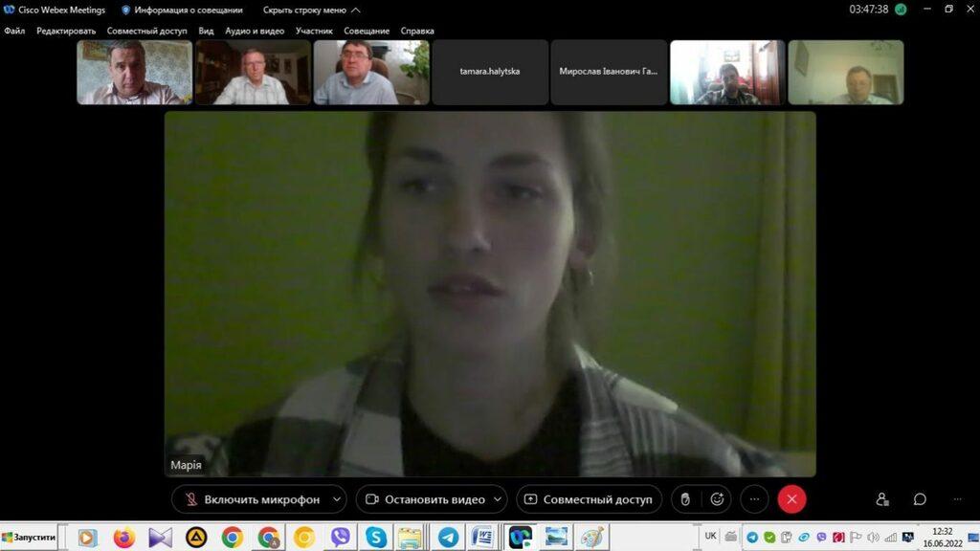Select the tamara.halytska participant tile
The image size is (980, 551).
pos(490,72)
